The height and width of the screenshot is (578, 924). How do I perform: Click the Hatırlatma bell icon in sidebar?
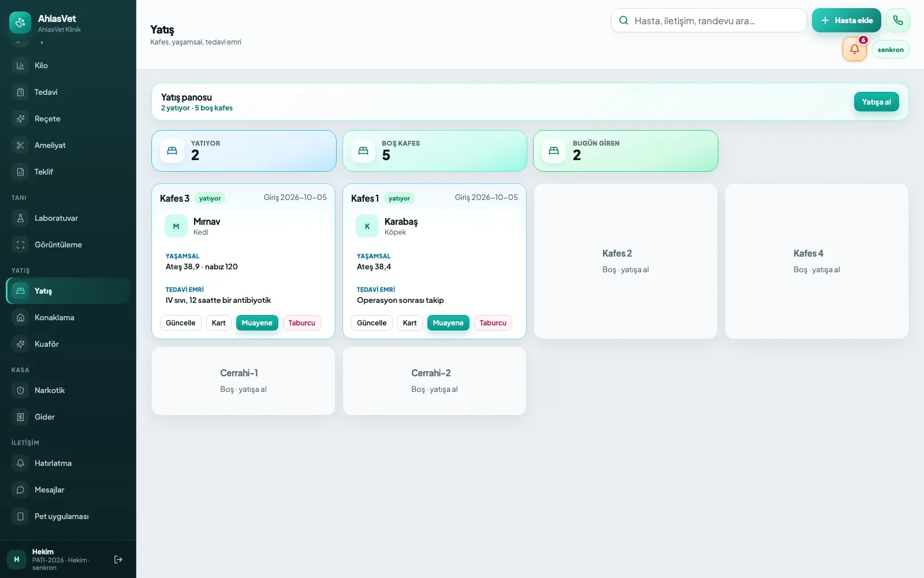20,463
